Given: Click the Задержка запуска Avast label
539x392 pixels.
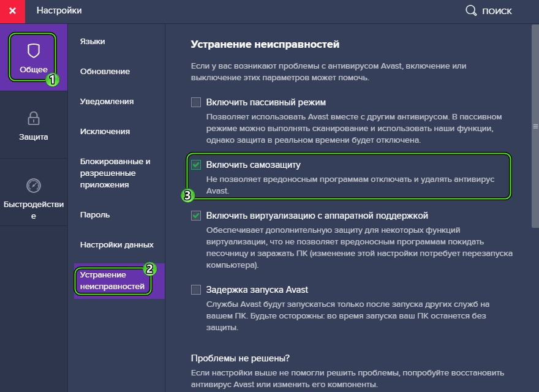Looking at the screenshot, I should coord(257,290).
